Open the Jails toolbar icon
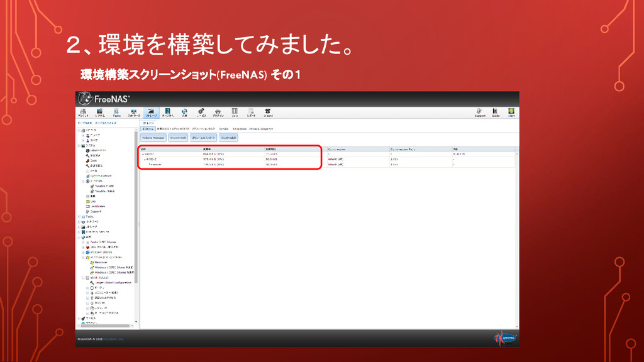The width and height of the screenshot is (644, 362). (235, 113)
